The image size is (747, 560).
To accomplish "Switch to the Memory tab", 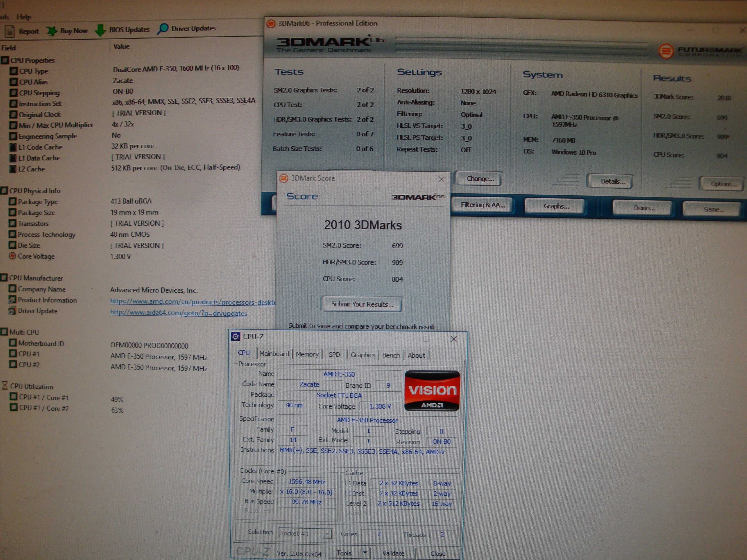I will [x=307, y=354].
